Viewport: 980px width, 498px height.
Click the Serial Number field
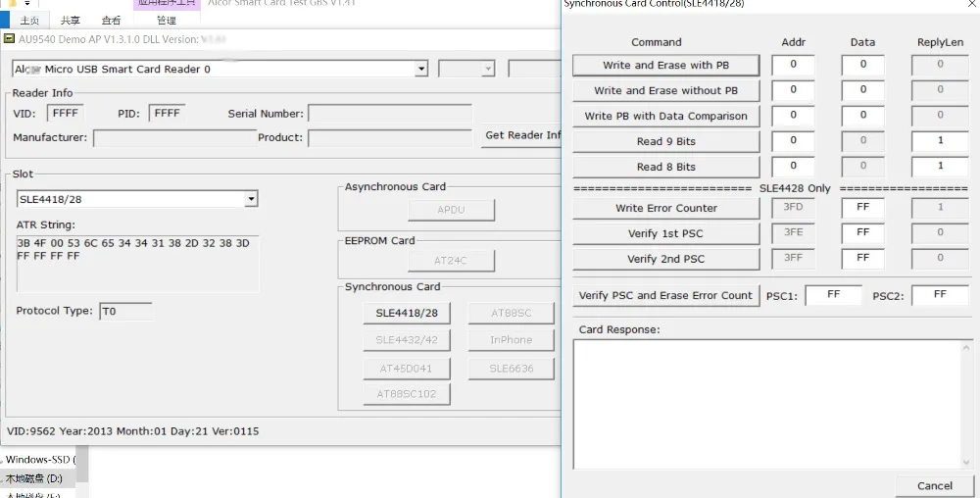click(390, 114)
